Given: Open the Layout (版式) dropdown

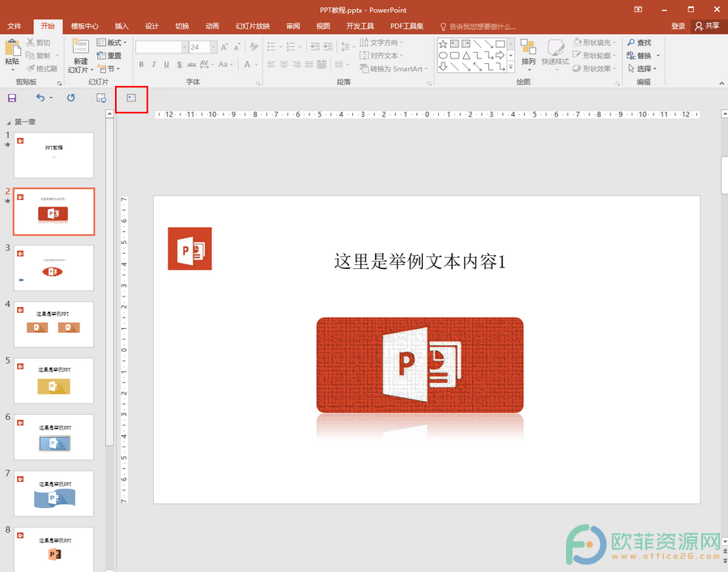Looking at the screenshot, I should pyautogui.click(x=112, y=43).
